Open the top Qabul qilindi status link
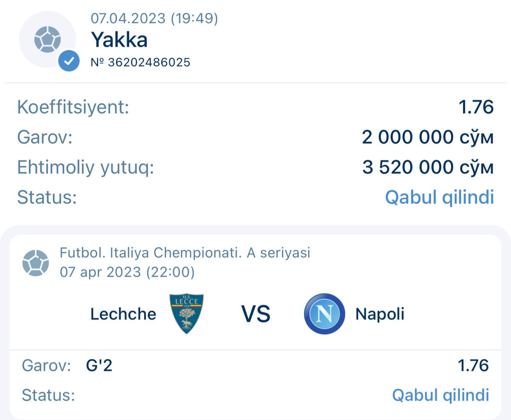This screenshot has height=420, width=511. tap(439, 197)
